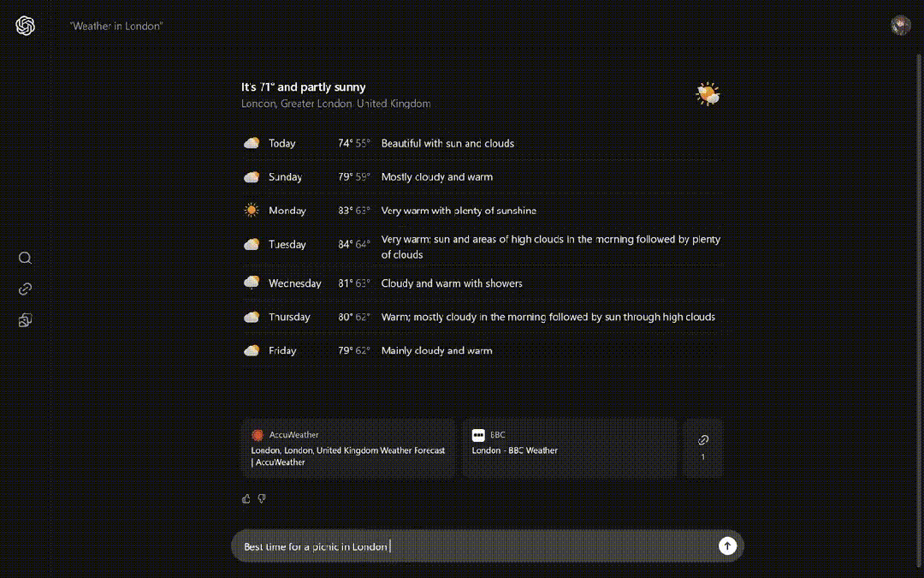This screenshot has width=924, height=578.
Task: Select the Wednesday showers forecast row
Action: 483,283
